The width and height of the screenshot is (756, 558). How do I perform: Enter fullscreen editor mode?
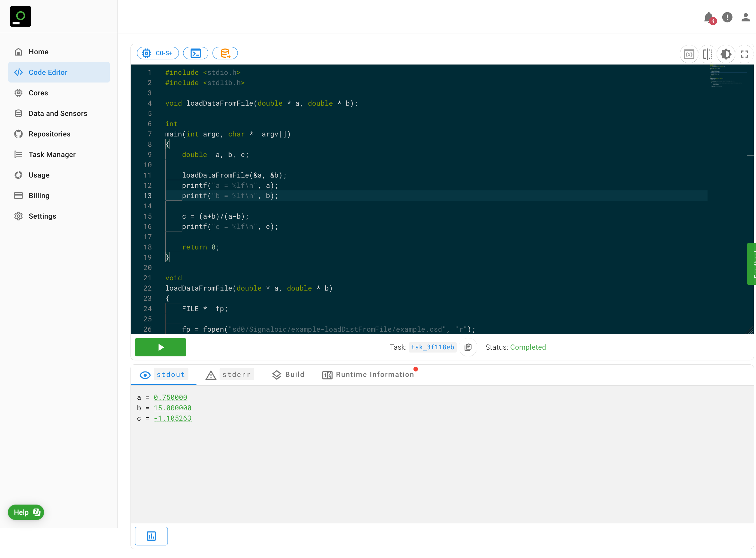[744, 54]
